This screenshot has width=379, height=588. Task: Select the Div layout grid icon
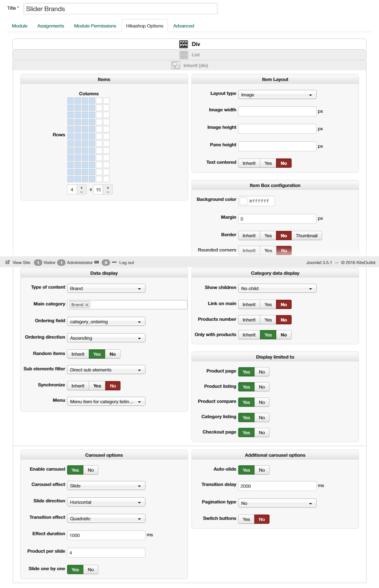pyautogui.click(x=184, y=44)
